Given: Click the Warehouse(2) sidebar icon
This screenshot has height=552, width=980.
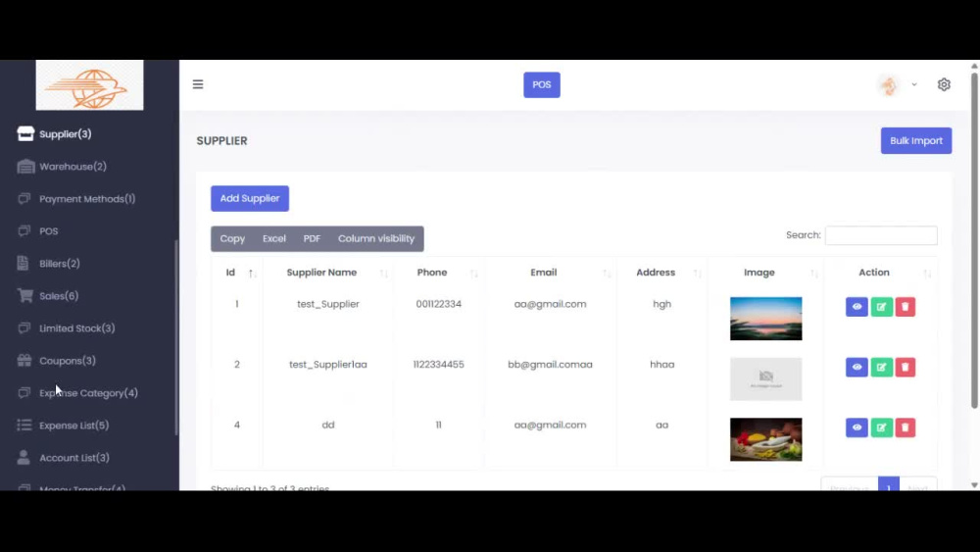Looking at the screenshot, I should pyautogui.click(x=25, y=167).
